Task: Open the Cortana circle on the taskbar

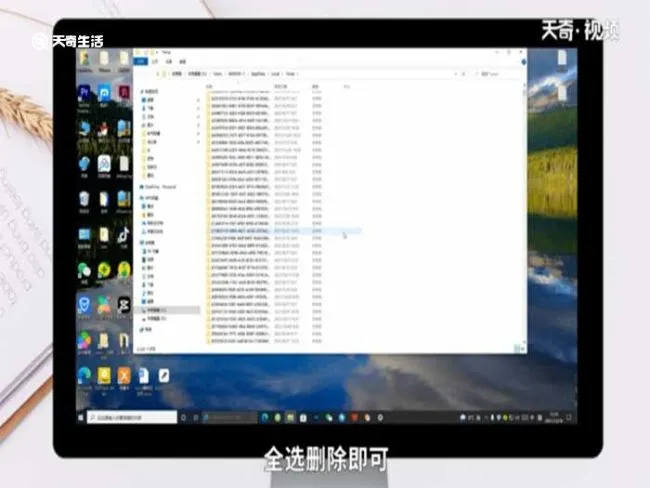Action: point(184,418)
